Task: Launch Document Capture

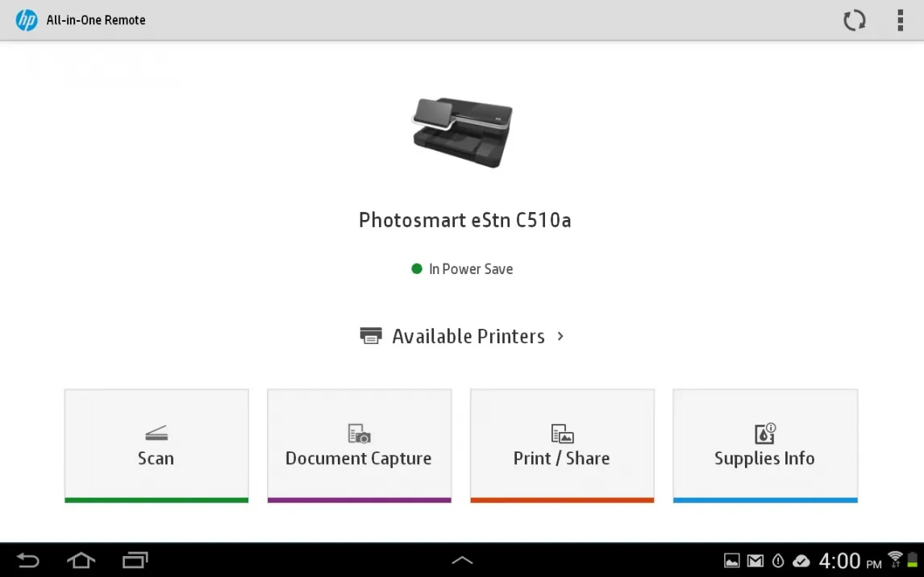Action: coord(359,446)
